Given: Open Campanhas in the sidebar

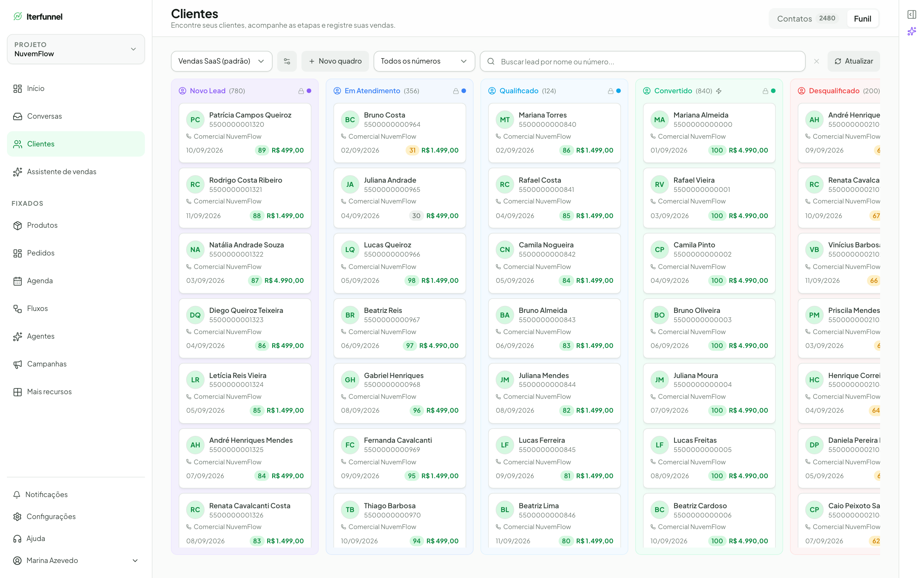Looking at the screenshot, I should tap(76, 364).
